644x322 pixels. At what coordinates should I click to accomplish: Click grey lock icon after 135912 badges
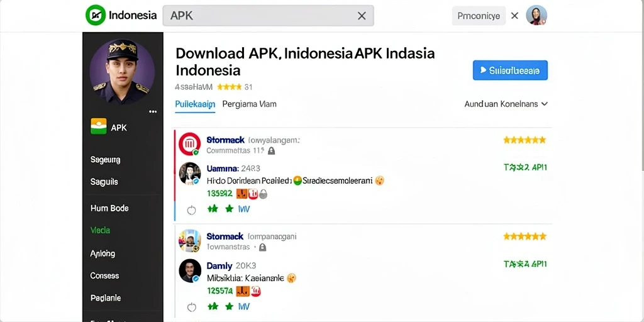(x=264, y=194)
